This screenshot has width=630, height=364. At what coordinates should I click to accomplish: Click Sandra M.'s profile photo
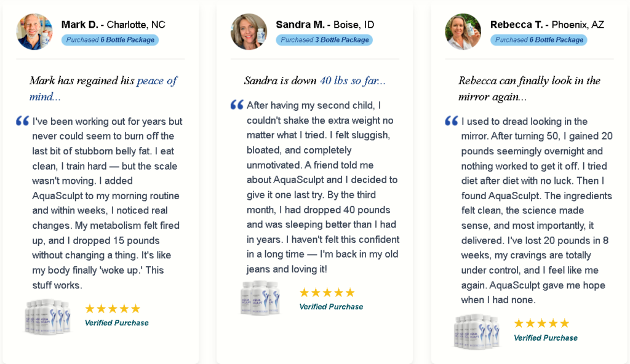tap(249, 31)
